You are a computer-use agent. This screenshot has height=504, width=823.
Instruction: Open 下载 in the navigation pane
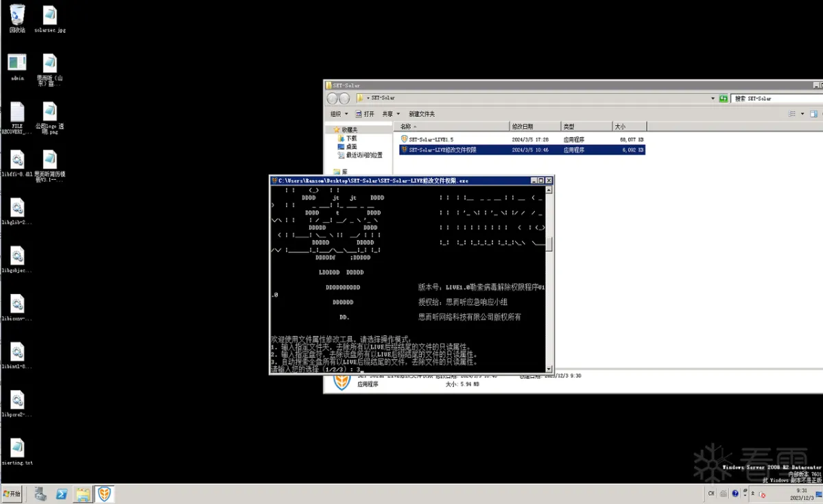tap(351, 138)
